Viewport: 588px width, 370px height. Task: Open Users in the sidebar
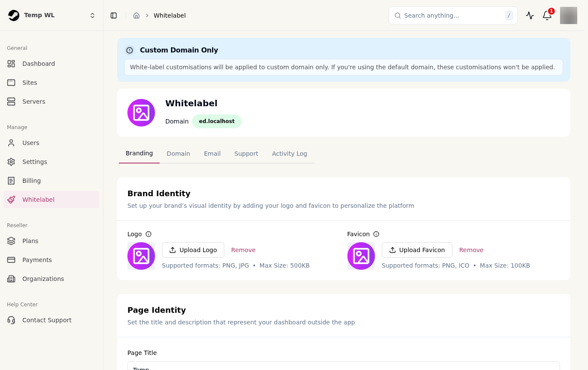pos(52,143)
